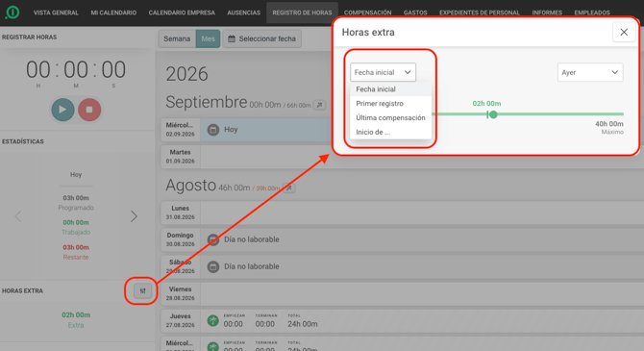Click the 24h 00m total on Jueves row

303,324
